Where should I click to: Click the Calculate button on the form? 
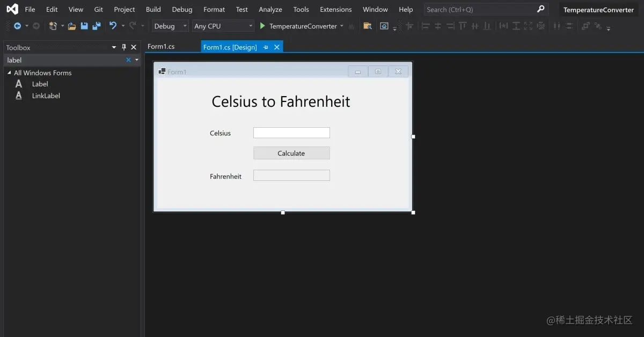[x=291, y=153]
